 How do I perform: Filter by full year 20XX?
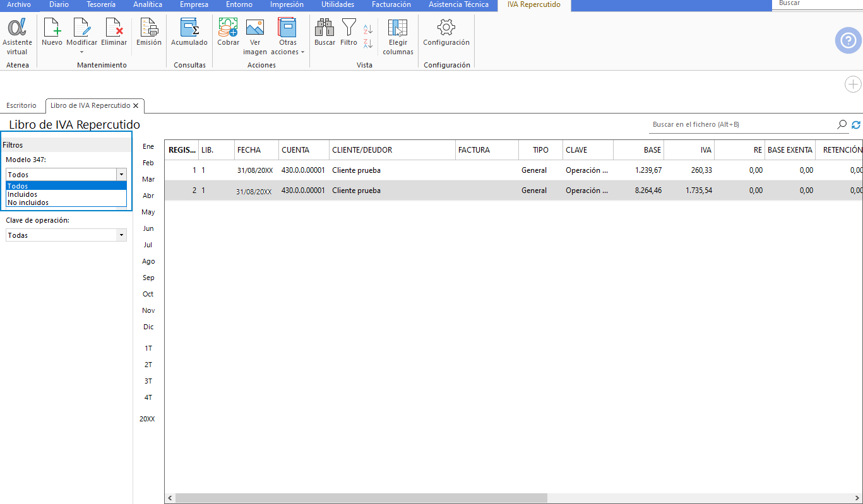147,419
